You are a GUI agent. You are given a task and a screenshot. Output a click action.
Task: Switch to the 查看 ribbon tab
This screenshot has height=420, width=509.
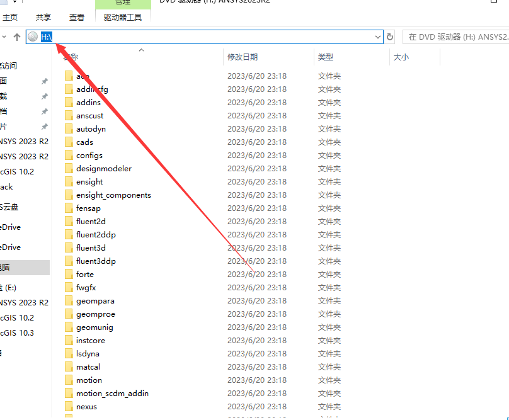coord(77,18)
